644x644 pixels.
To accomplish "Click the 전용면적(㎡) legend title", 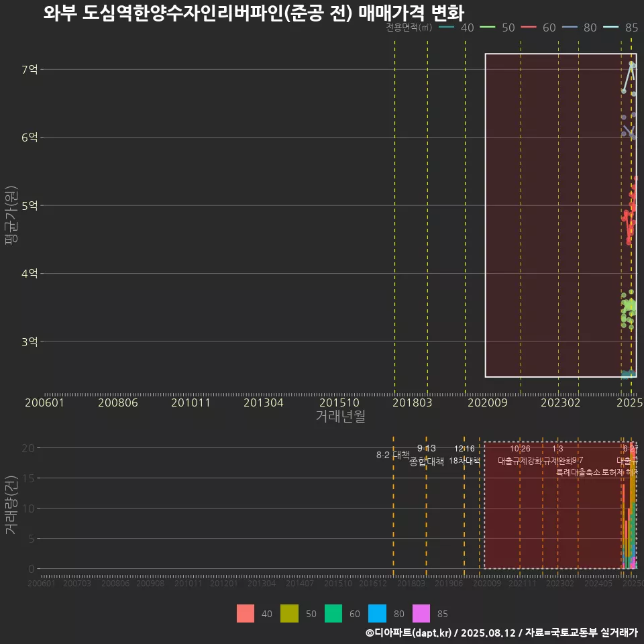I will 409,27.
